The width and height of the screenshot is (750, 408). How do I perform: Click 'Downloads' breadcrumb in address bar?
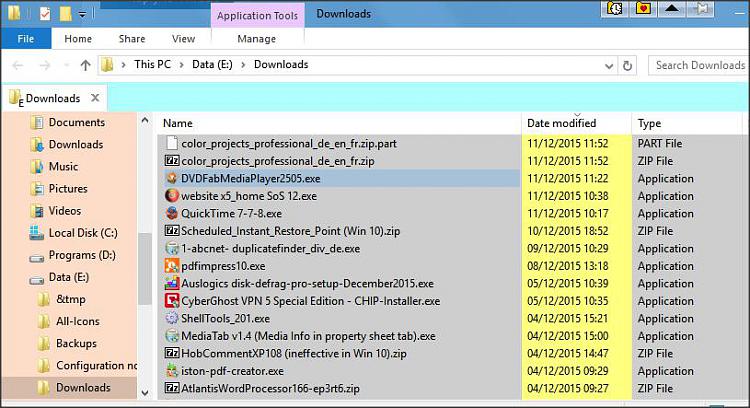click(x=281, y=65)
